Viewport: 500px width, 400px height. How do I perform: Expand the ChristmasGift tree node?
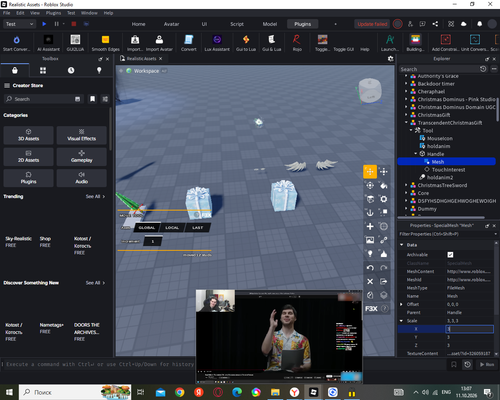pyautogui.click(x=406, y=115)
